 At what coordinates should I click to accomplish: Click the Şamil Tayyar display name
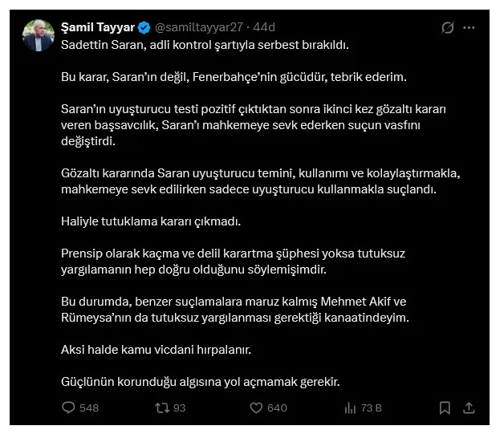coord(98,27)
